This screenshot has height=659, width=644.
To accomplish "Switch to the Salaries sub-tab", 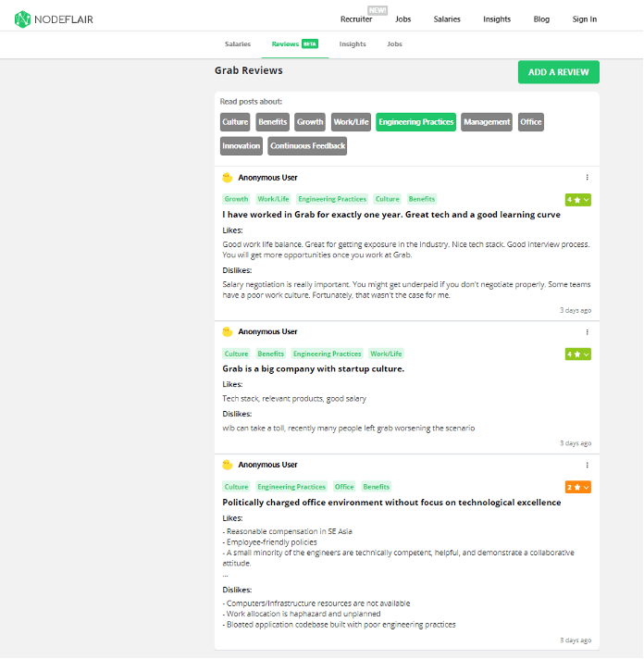I will pyautogui.click(x=238, y=44).
